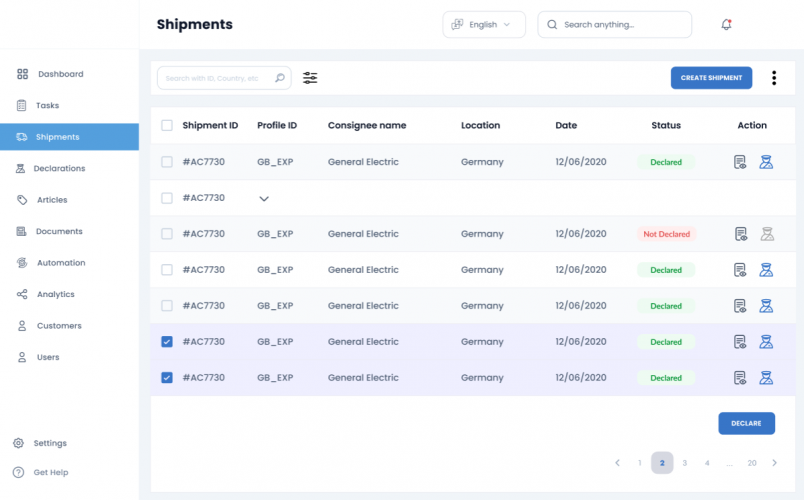
Task: Check the Not Declared shipment row checkbox
Action: [x=167, y=234]
